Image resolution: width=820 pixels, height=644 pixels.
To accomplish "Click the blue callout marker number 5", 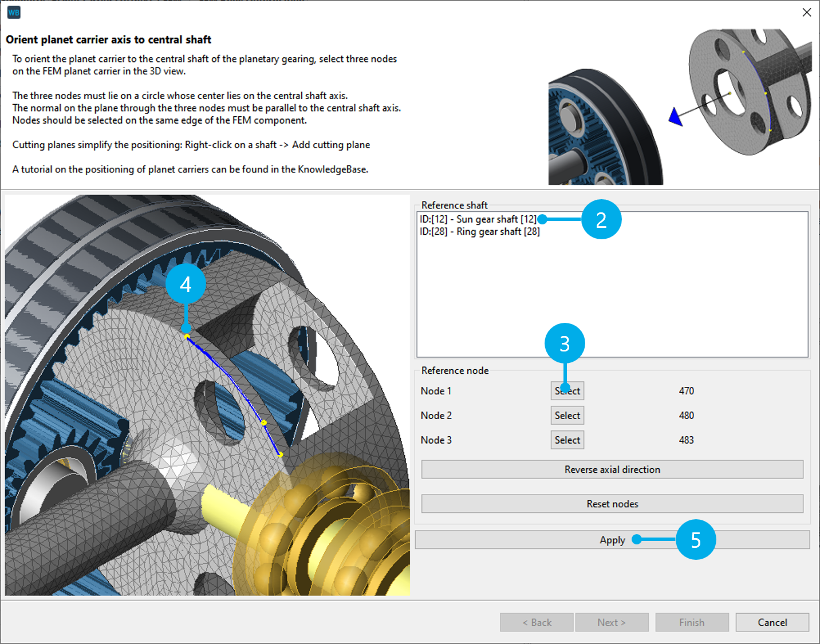I will (695, 540).
